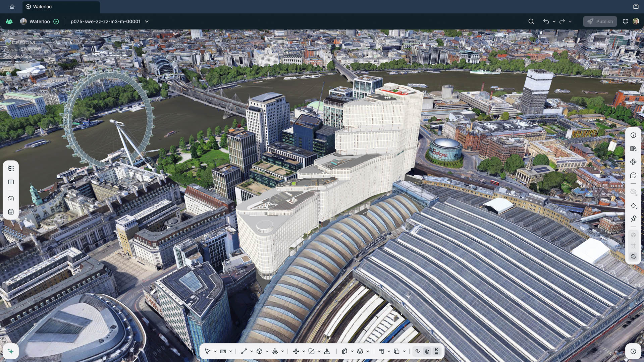The height and width of the screenshot is (362, 644).
Task: Select the move arrows tool
Action: (296, 351)
